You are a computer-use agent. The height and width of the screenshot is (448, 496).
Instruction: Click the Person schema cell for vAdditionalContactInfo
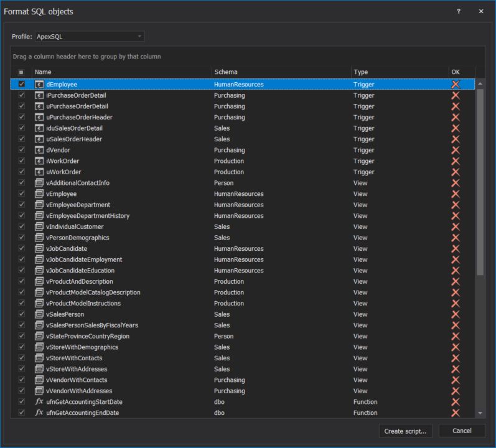click(x=223, y=183)
